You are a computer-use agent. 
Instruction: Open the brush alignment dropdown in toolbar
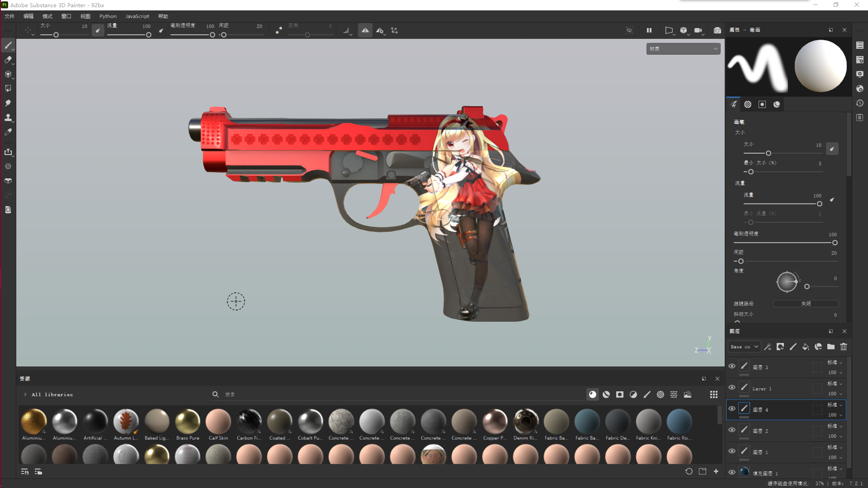pos(347,31)
